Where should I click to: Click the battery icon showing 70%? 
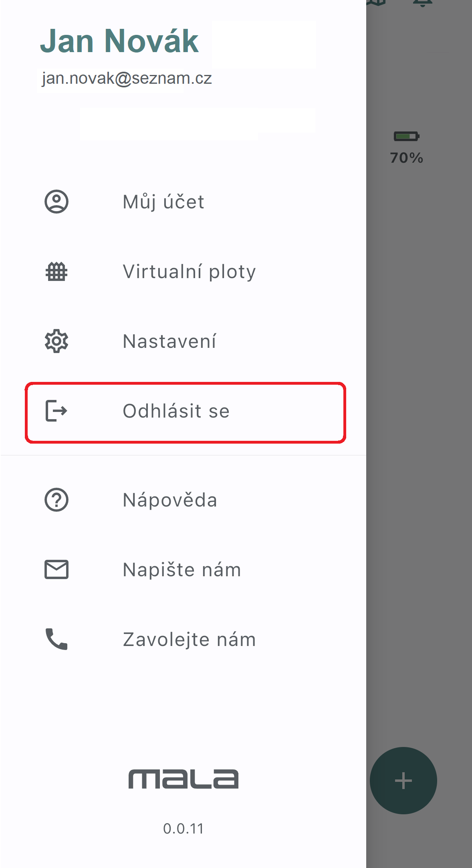tap(406, 137)
